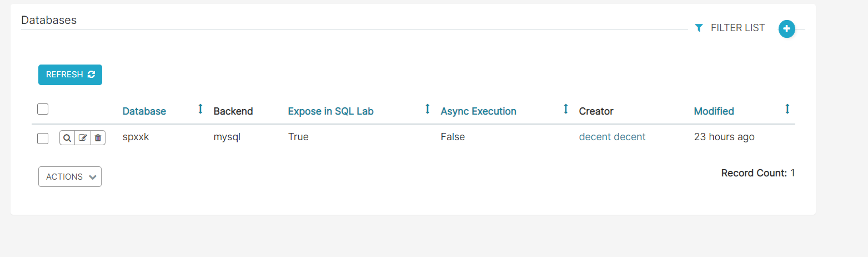
Task: Check the select-all checkbox in table header
Action: [x=43, y=109]
